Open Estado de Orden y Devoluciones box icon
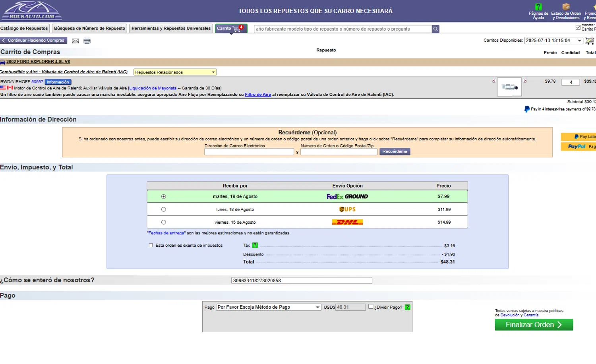The width and height of the screenshot is (596, 364). 566,7
